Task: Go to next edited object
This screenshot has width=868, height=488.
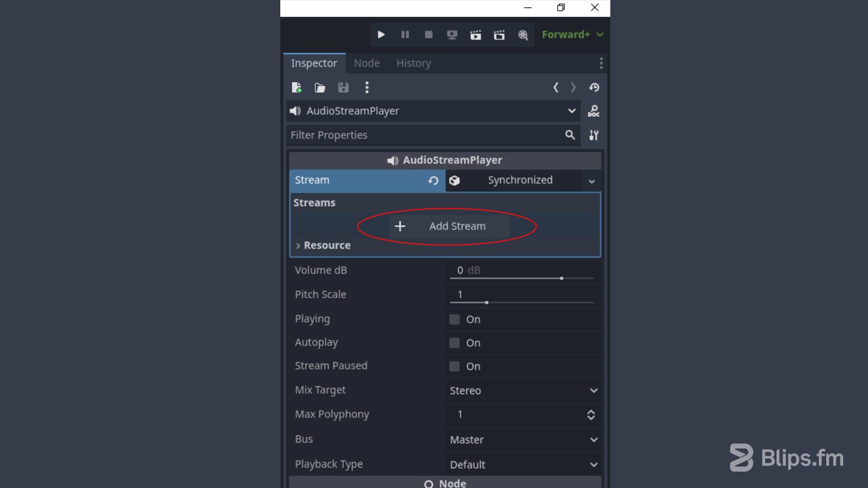Action: coord(573,88)
